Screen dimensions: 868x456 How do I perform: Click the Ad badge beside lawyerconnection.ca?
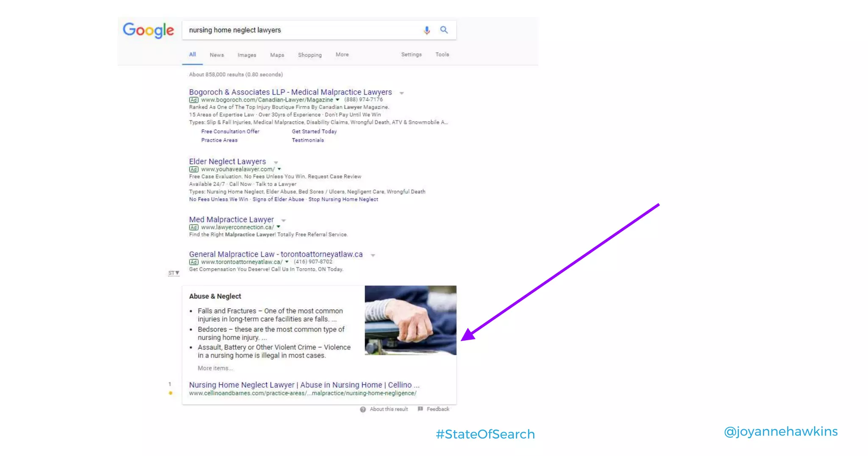(194, 227)
